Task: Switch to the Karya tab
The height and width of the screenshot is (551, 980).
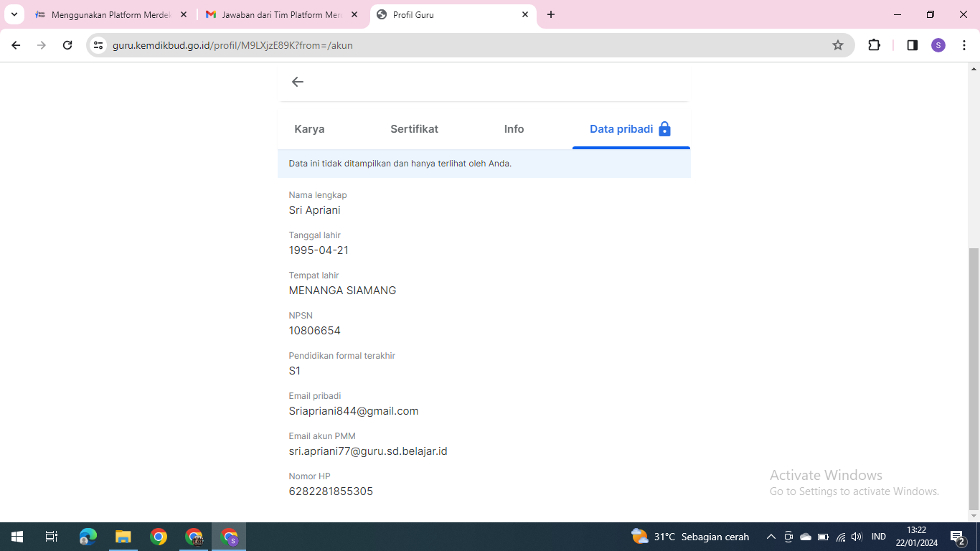Action: [x=309, y=129]
